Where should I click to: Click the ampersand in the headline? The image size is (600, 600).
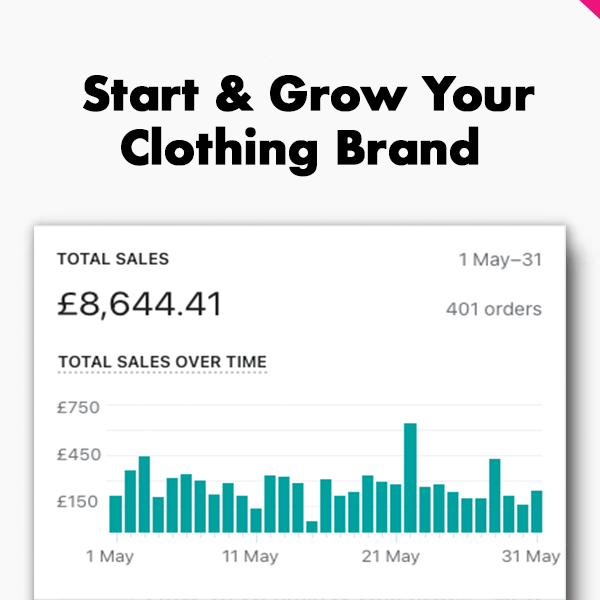(x=231, y=96)
